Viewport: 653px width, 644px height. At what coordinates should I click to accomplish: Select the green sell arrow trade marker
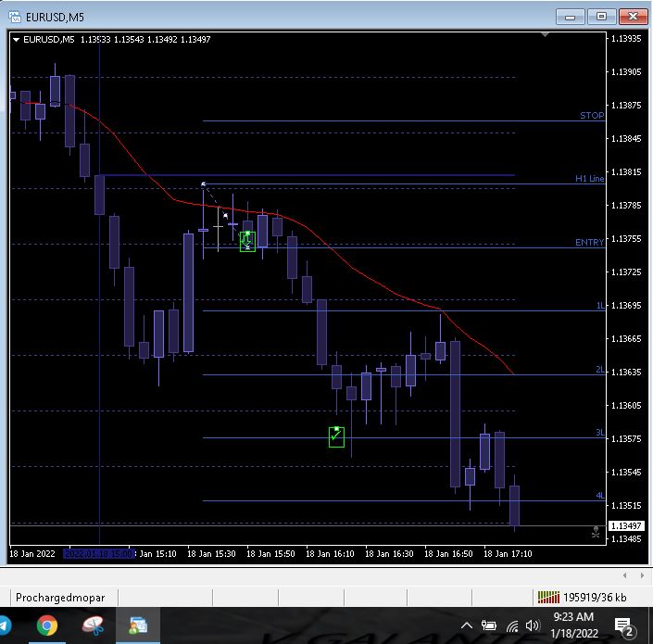coord(247,242)
